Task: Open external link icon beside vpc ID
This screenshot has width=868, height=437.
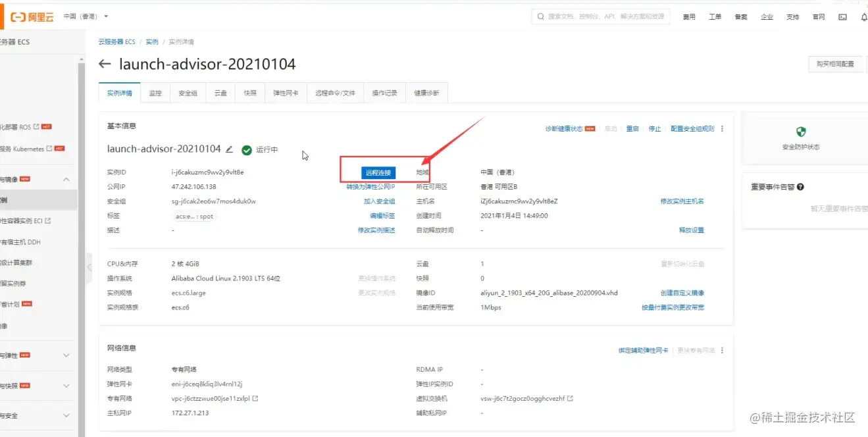Action: 255,399
